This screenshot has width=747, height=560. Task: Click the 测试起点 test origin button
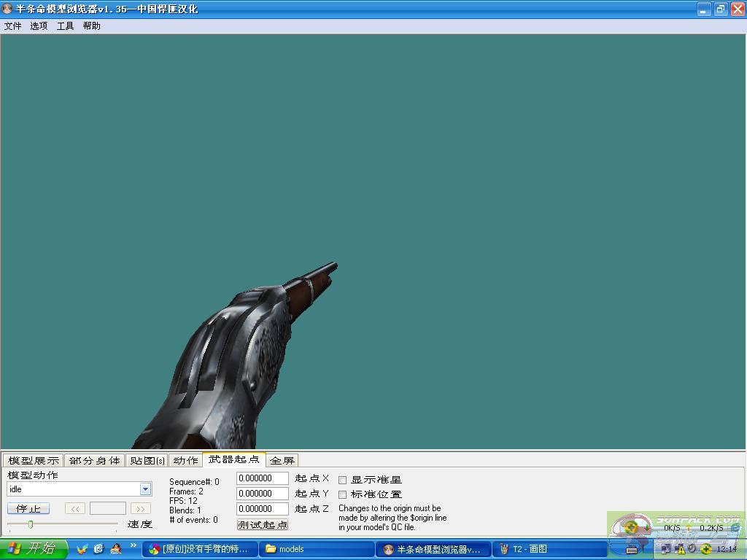263,524
